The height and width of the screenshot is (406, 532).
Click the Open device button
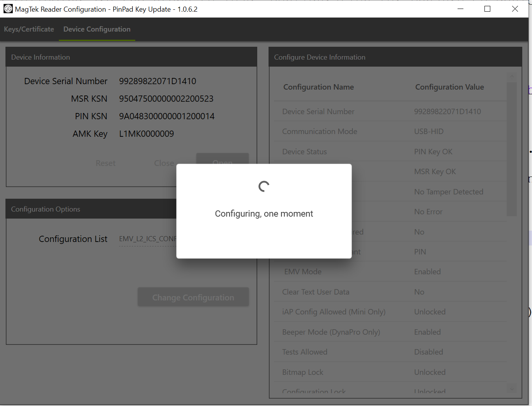[222, 159]
